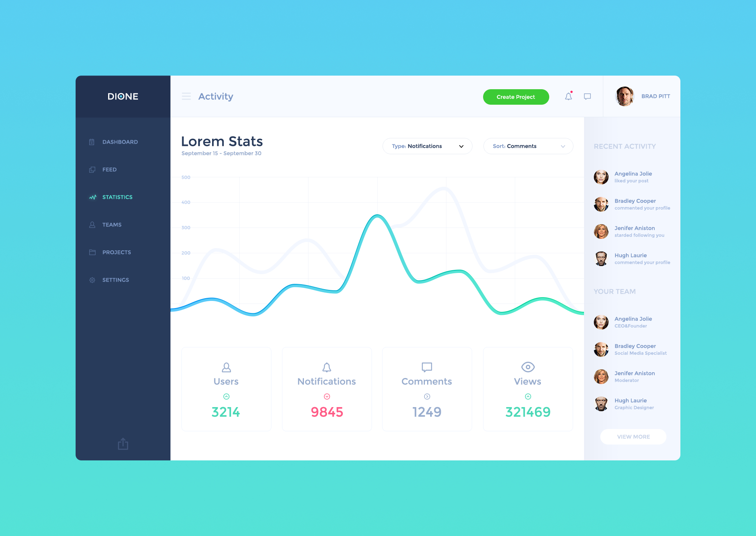
Task: Click the export/share icon in sidebar
Action: pos(123,444)
